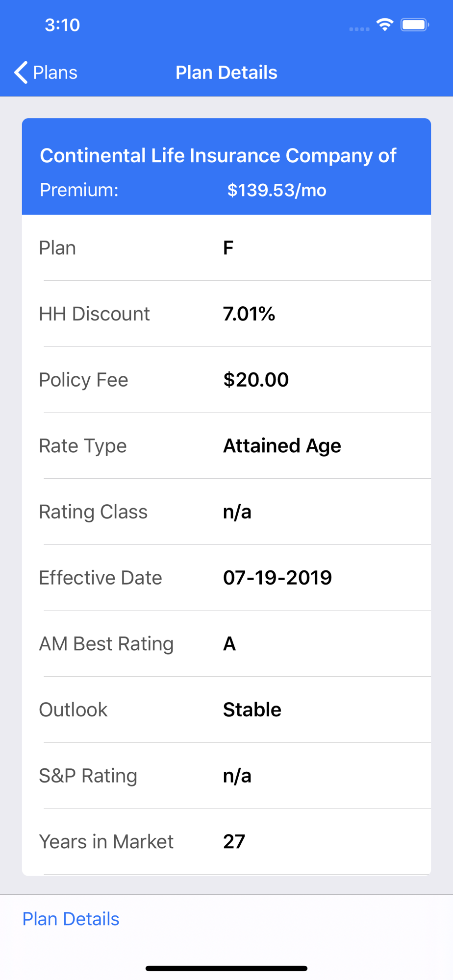
Task: Tap the back chevron icon
Action: 21,73
